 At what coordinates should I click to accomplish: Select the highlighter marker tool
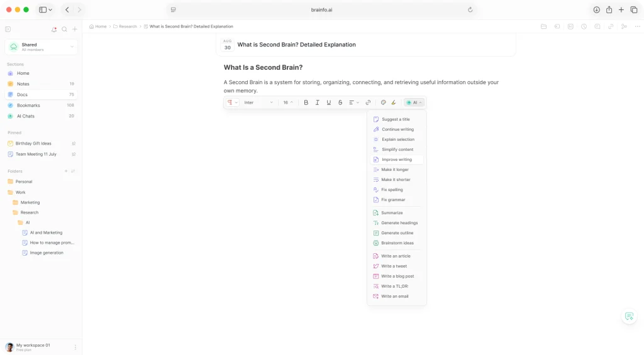(394, 102)
